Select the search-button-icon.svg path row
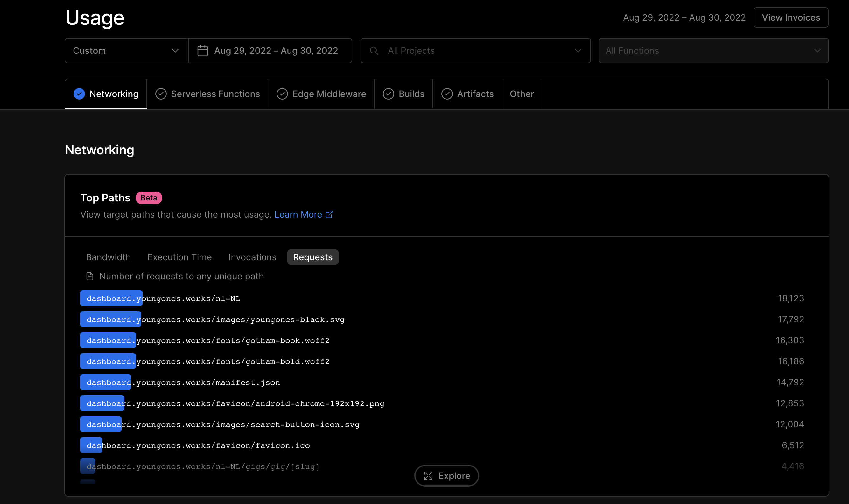Screen dimensions: 849x504 [442, 424]
